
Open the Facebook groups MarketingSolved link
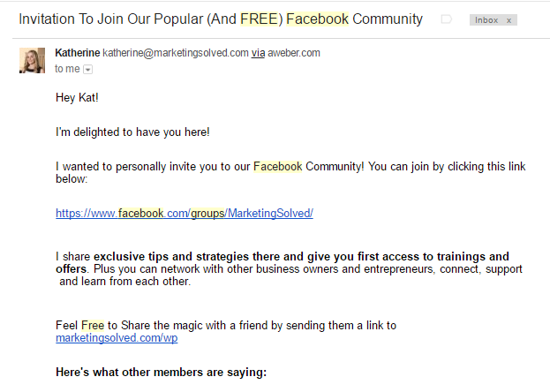pyautogui.click(x=185, y=214)
